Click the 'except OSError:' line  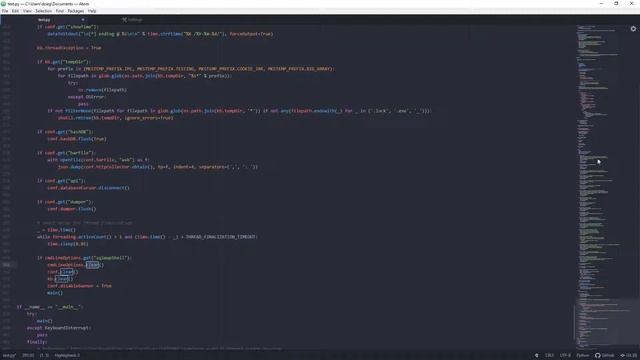coord(87,97)
